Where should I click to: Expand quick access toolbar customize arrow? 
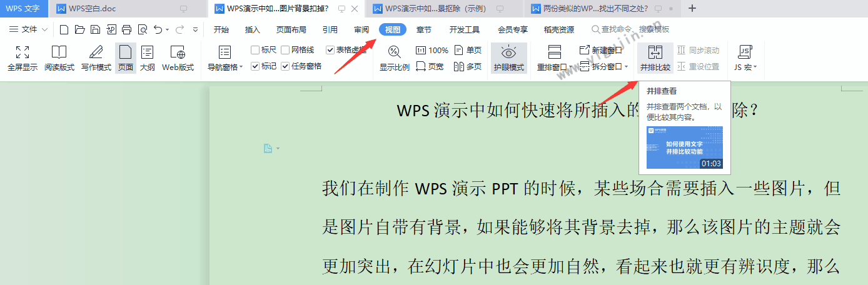(195, 29)
